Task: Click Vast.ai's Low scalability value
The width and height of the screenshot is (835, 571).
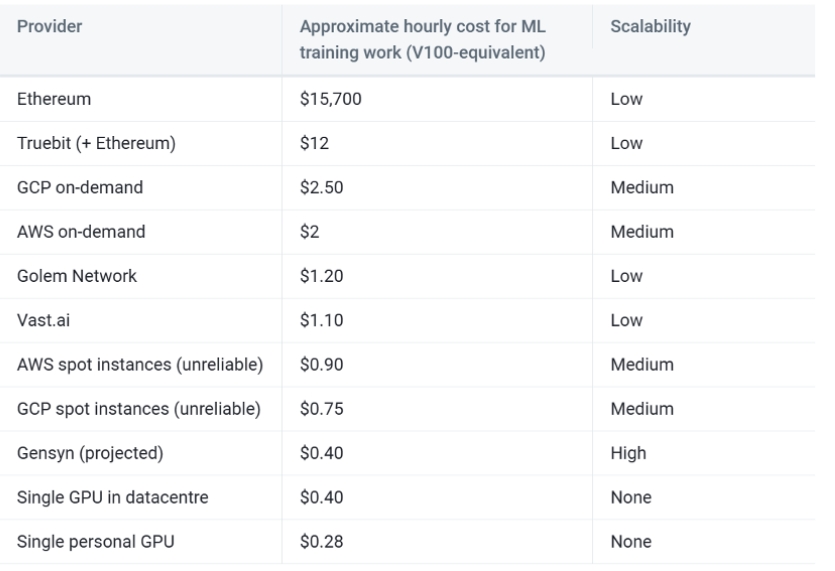Action: (626, 320)
